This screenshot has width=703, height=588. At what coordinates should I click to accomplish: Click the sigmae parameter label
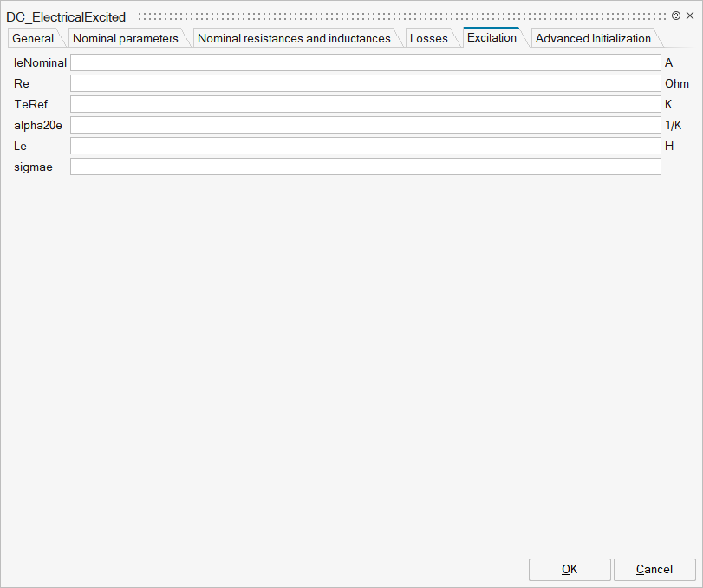34,167
